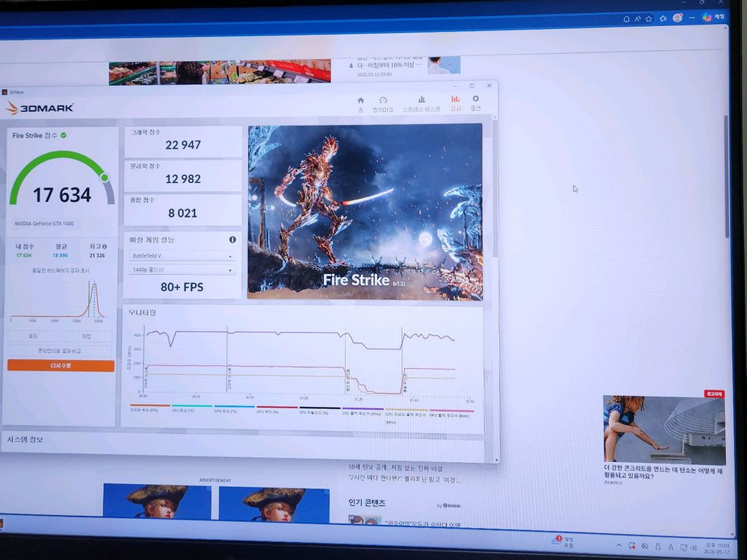Toggle the purple CPU clock frequency legend

pyautogui.click(x=362, y=411)
